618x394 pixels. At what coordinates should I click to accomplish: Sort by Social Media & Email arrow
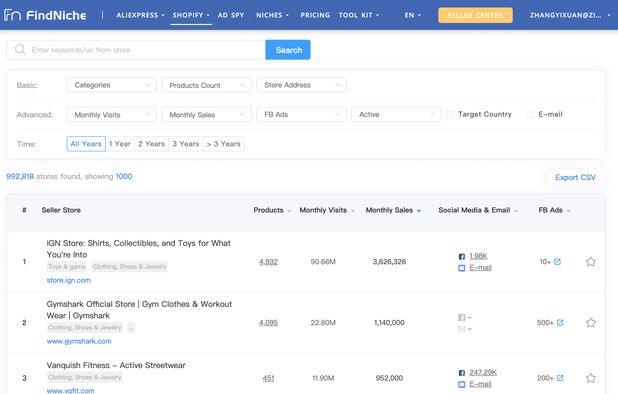pyautogui.click(x=516, y=211)
